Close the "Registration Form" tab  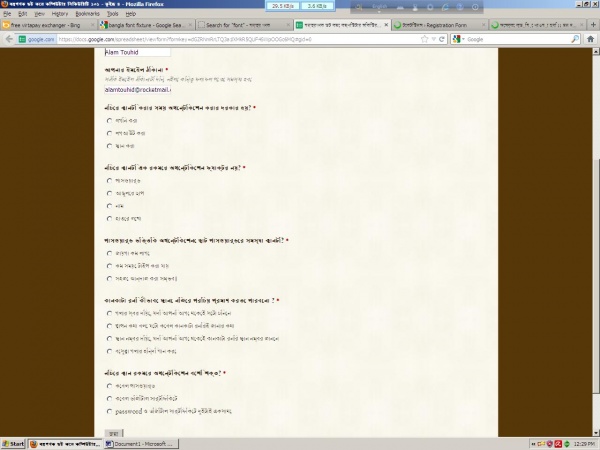pyautogui.click(x=484, y=25)
